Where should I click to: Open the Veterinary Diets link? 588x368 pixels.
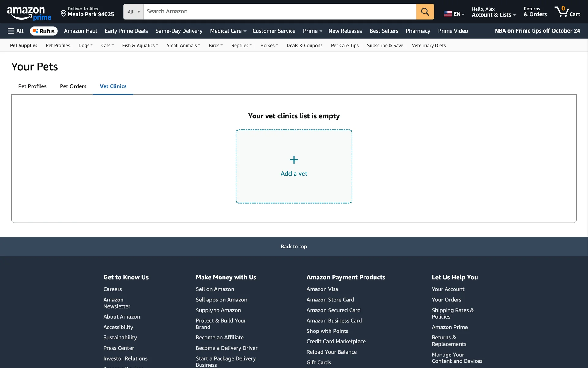coord(428,45)
